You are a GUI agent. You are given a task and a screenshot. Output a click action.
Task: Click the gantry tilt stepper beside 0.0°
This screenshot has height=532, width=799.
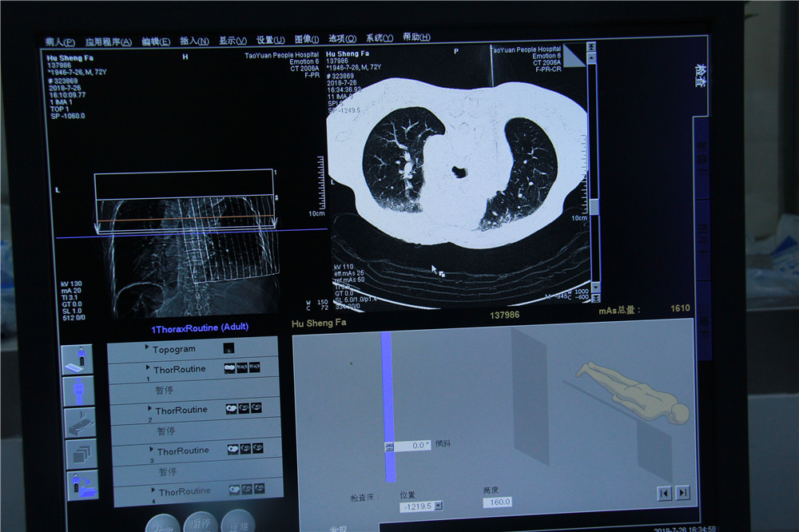tap(389, 447)
